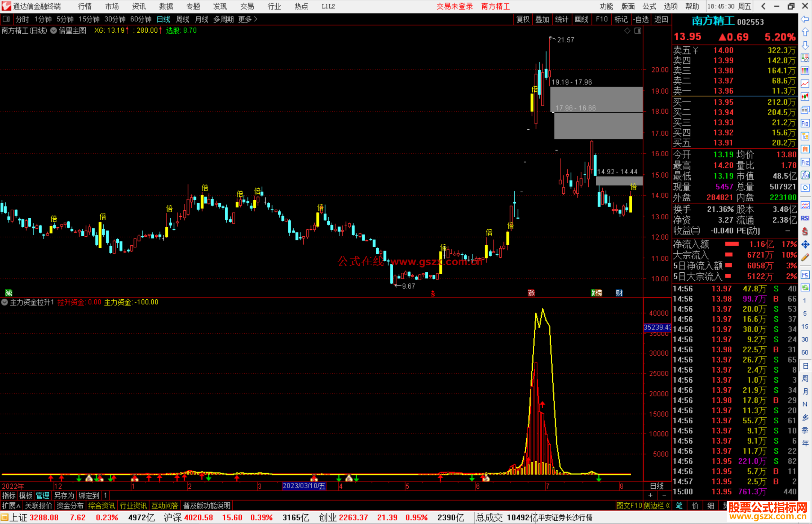812x524 pixels.
Task: Click the FS icon in right sidebar
Action: [x=805, y=275]
